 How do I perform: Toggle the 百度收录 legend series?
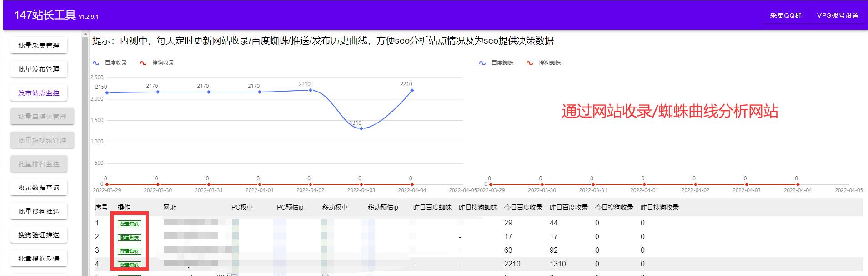110,63
